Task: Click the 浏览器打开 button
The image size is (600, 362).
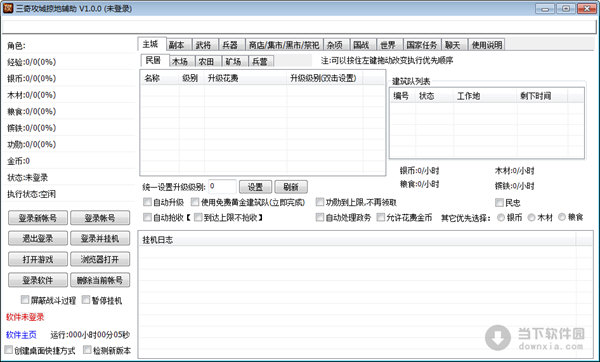Action: (100, 259)
